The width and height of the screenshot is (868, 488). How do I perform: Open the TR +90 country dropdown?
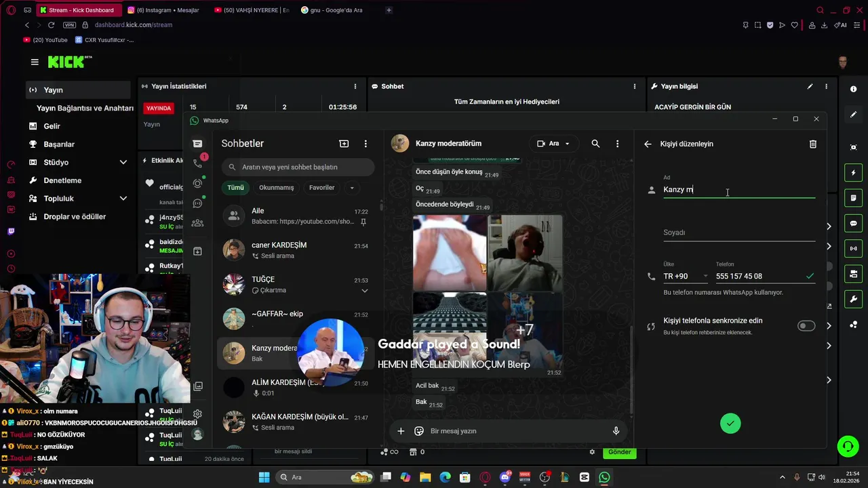pyautogui.click(x=686, y=277)
